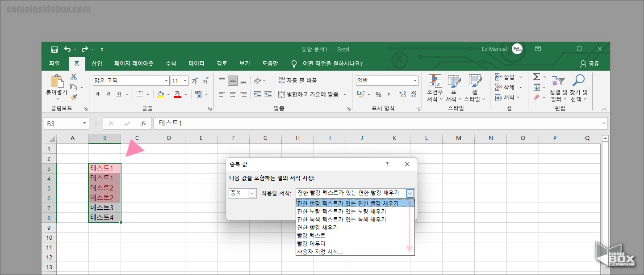Decrease font size with smaller 가 icon
Image resolution: width=644 pixels, height=275 pixels.
coord(205,81)
